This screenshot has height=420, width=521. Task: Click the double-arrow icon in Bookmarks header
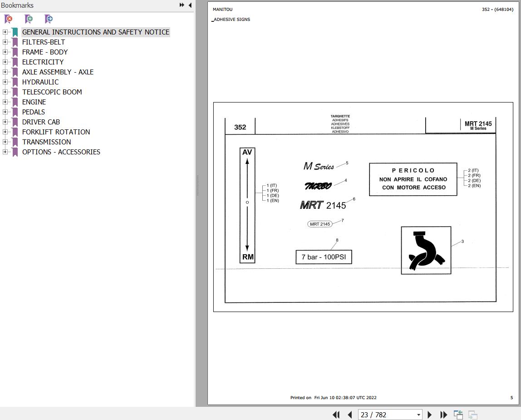[x=182, y=5]
